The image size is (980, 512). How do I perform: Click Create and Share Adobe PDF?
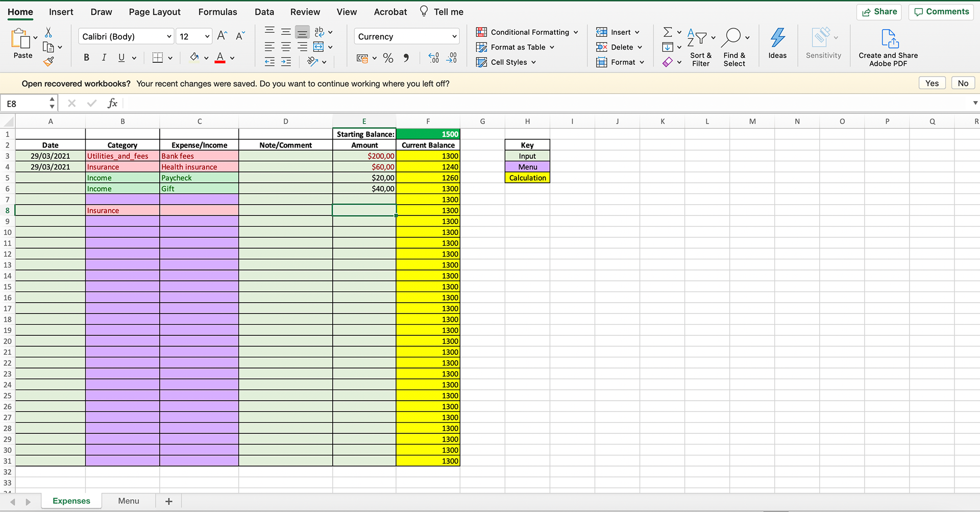tap(888, 47)
